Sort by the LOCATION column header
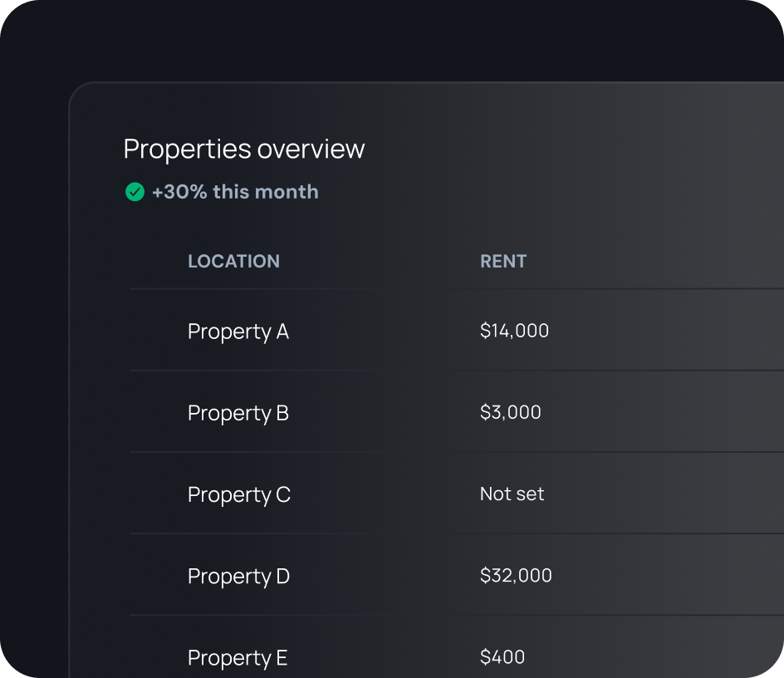The width and height of the screenshot is (784, 678). [x=233, y=261]
